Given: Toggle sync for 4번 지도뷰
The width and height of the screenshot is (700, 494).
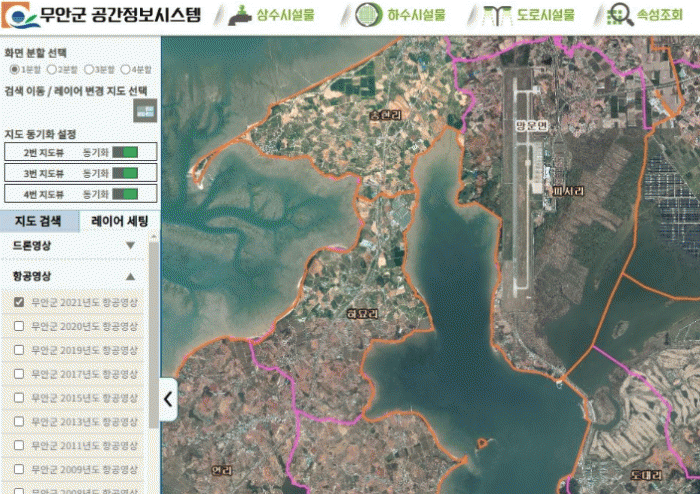Looking at the screenshot, I should pos(124,194).
